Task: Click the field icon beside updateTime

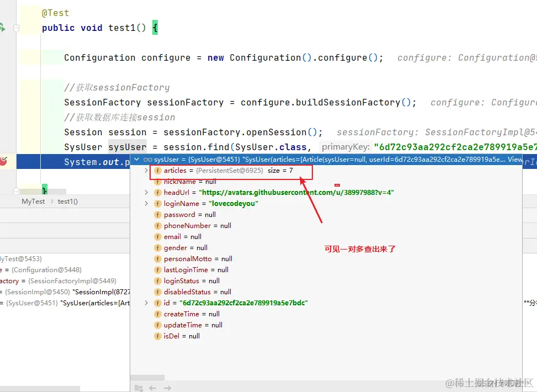Action: [x=157, y=325]
